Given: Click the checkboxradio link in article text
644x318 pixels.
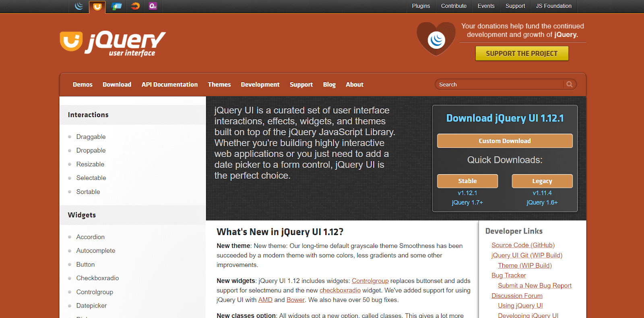Looking at the screenshot, I should pyautogui.click(x=340, y=290).
